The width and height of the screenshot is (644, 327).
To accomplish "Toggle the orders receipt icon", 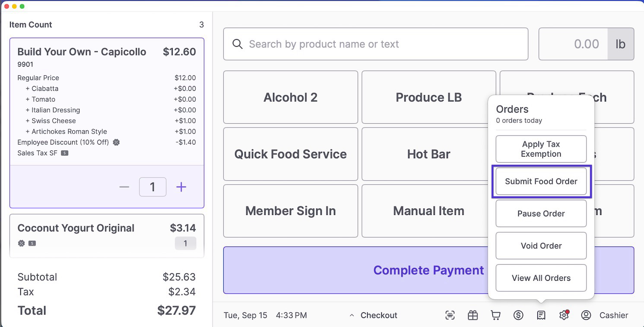I will 541,315.
